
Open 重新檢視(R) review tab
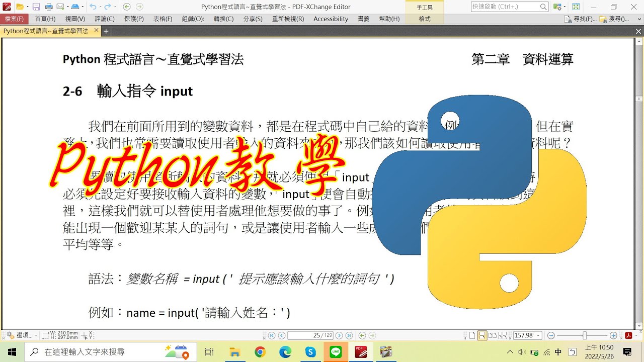288,19
